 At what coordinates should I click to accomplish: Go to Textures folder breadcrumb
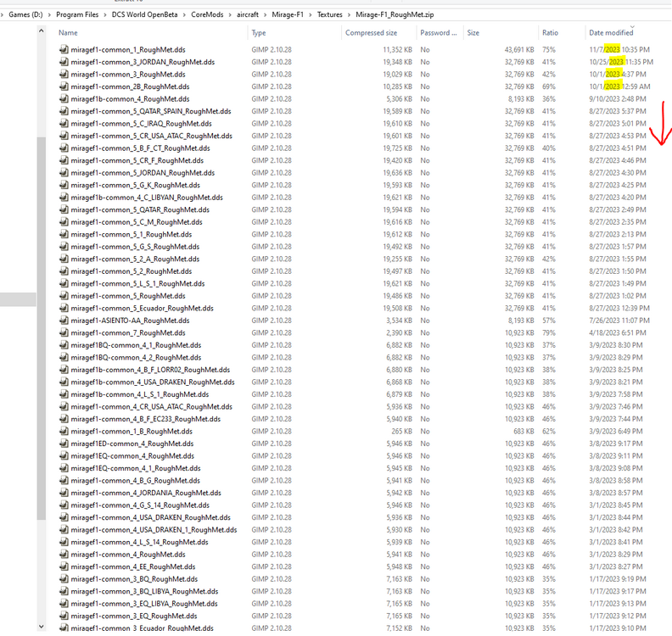(329, 14)
